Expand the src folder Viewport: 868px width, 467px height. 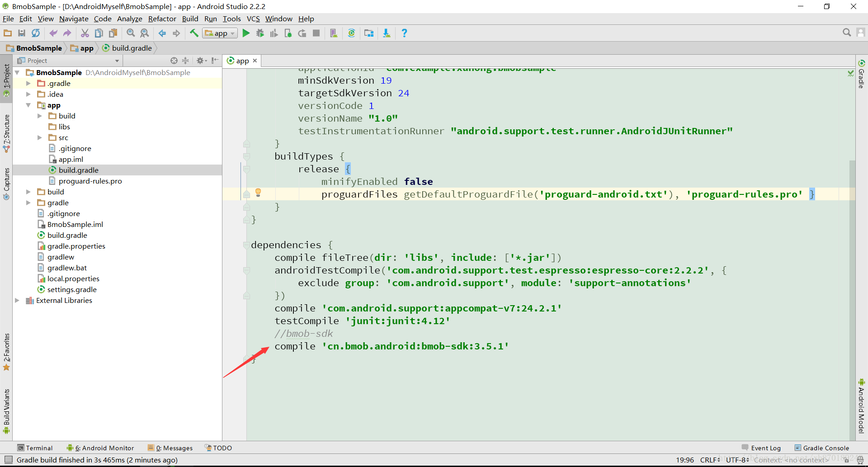tap(39, 137)
